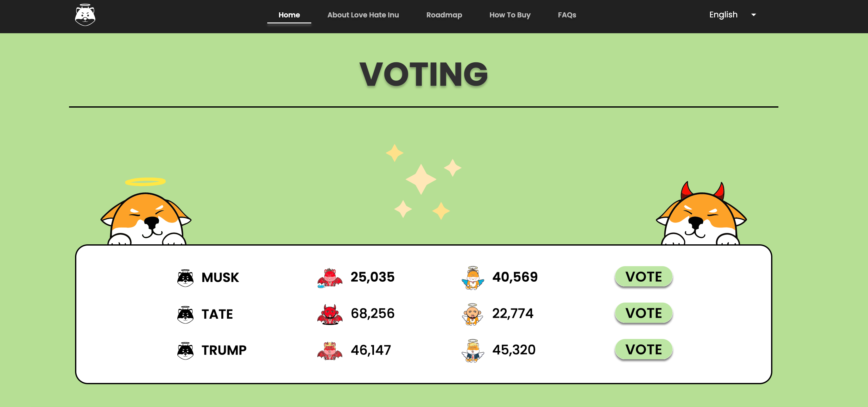Click the Love Hate Inu logo
Viewport: 868px width, 407px height.
(85, 15)
